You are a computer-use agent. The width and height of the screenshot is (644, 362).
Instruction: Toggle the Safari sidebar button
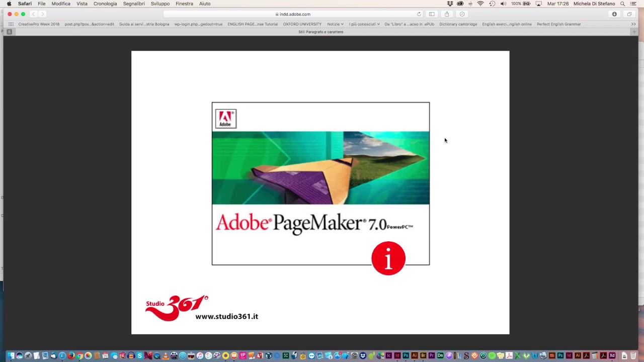coord(432,14)
